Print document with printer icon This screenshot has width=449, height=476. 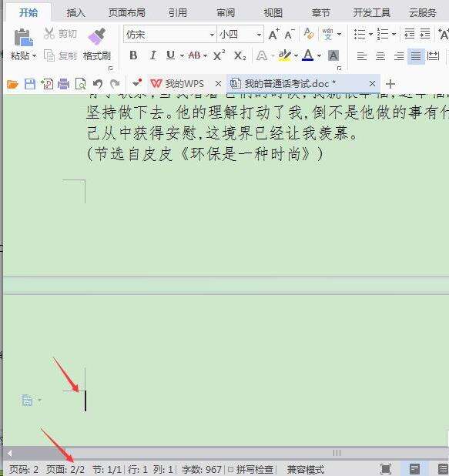63,84
